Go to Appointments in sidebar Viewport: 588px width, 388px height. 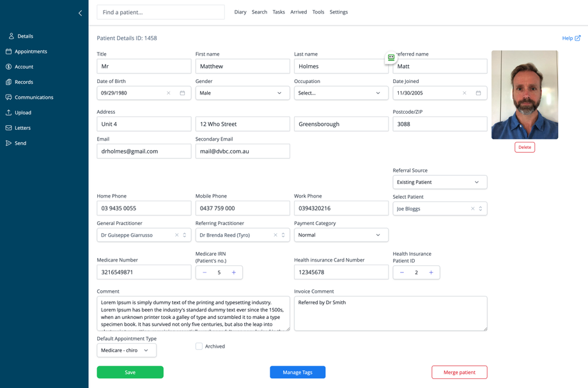[31, 52]
